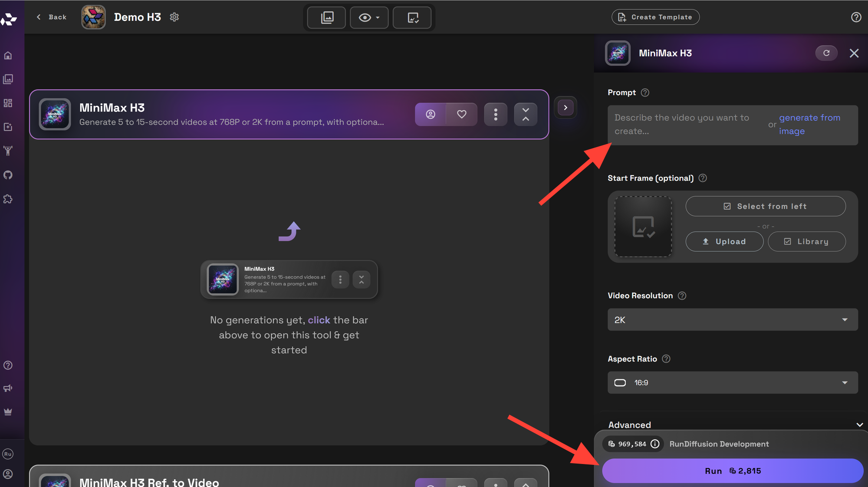Open the trainer figure icon in the sidebar

pyautogui.click(x=8, y=151)
